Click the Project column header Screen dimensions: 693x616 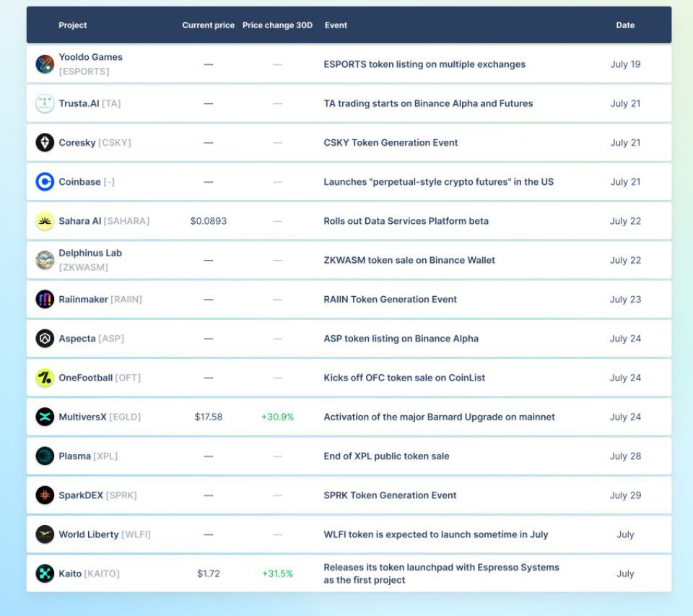coord(72,25)
